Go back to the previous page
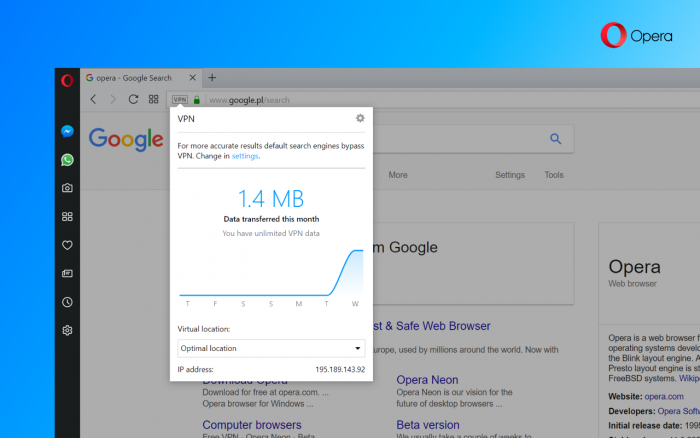Screen dimensions: 700x438 pos(93,99)
